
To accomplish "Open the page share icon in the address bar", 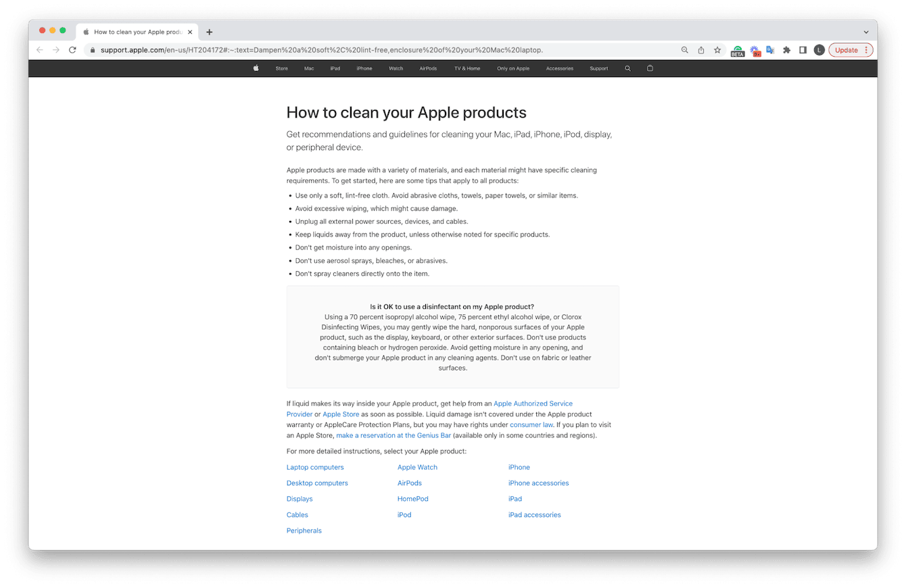I will pos(700,49).
